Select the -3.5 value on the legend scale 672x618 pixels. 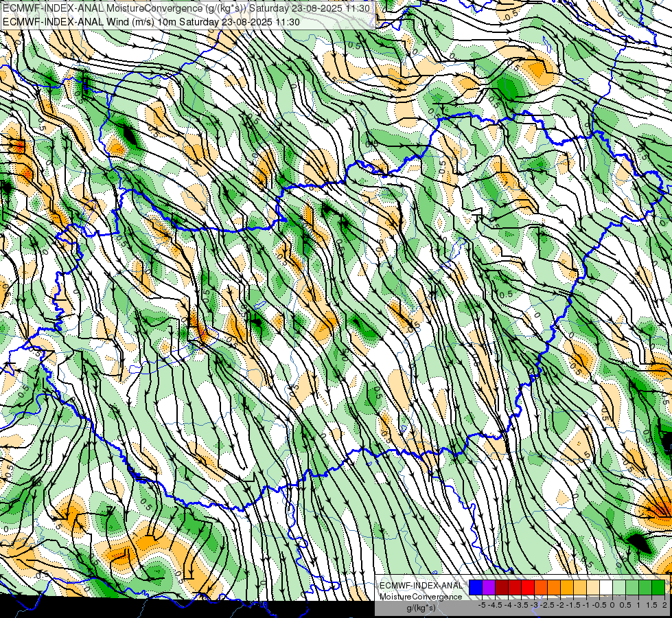(521, 605)
